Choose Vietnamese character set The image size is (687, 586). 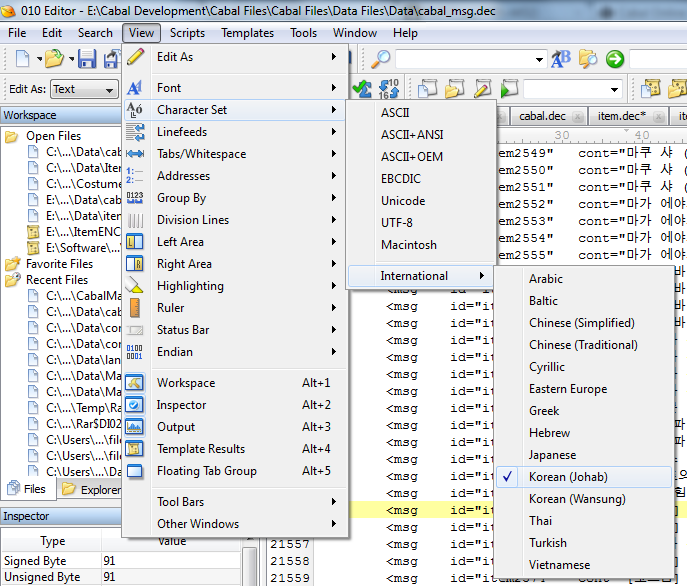584,565
